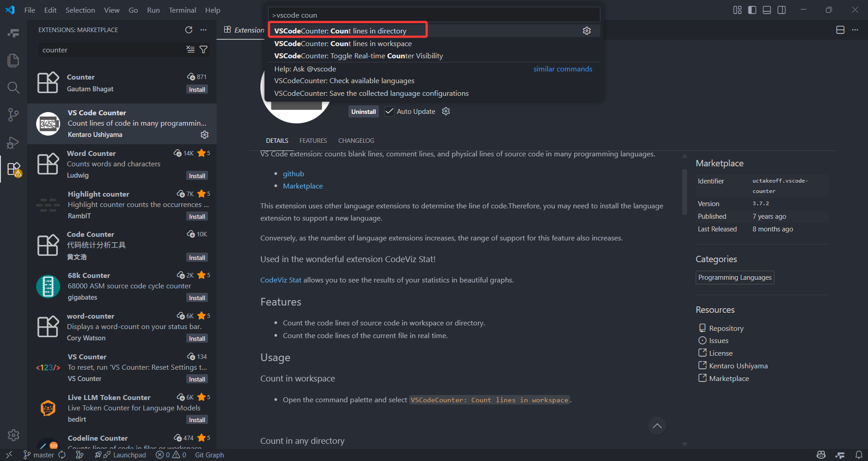Open the License resource link
The width and height of the screenshot is (868, 461).
(x=721, y=353)
